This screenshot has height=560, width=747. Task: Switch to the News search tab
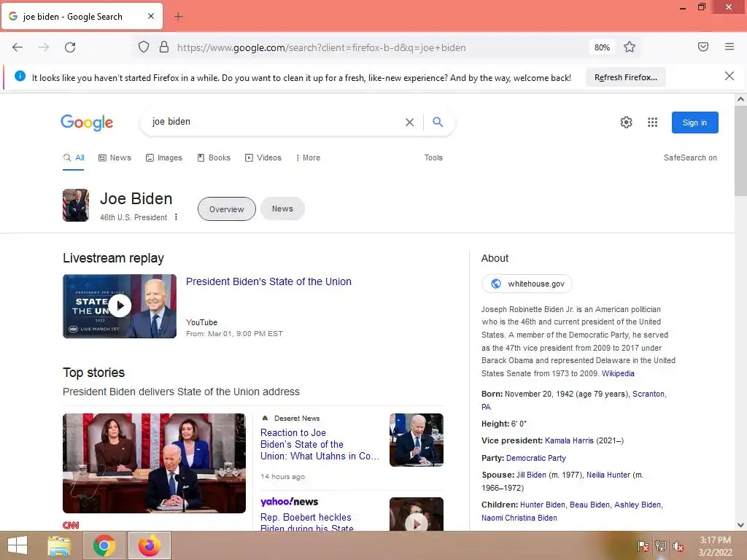pos(115,157)
